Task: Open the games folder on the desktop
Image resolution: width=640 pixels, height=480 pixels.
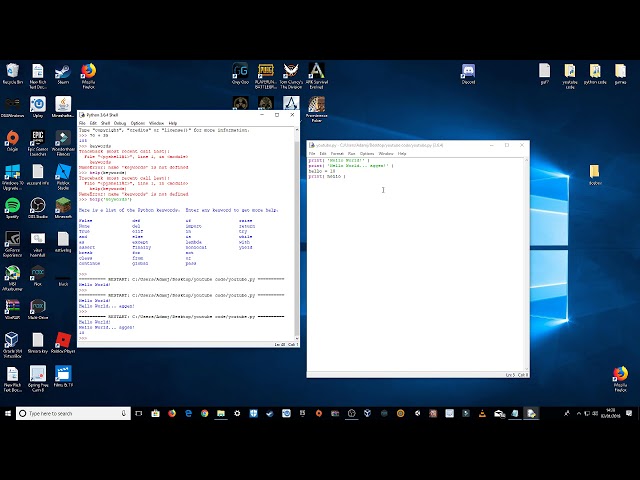Action: coord(620,74)
